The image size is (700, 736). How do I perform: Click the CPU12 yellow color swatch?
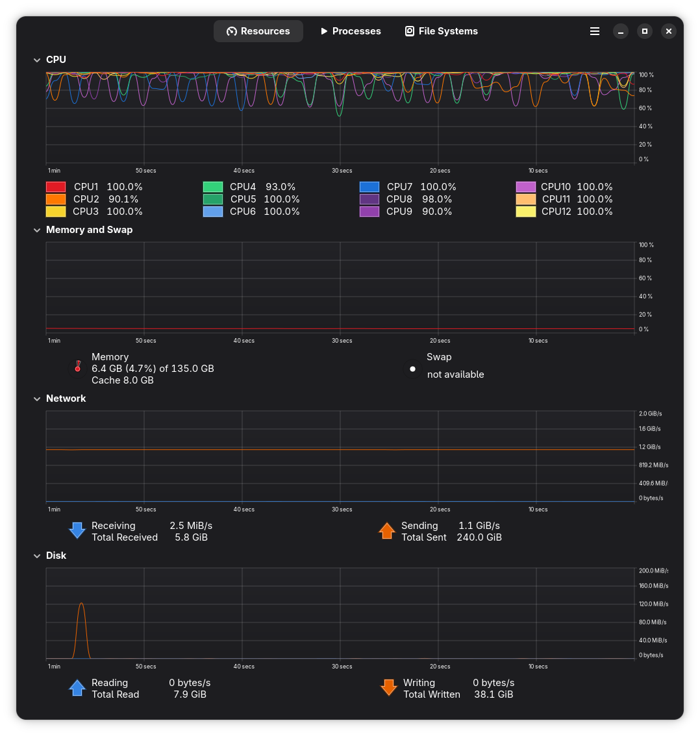[526, 212]
